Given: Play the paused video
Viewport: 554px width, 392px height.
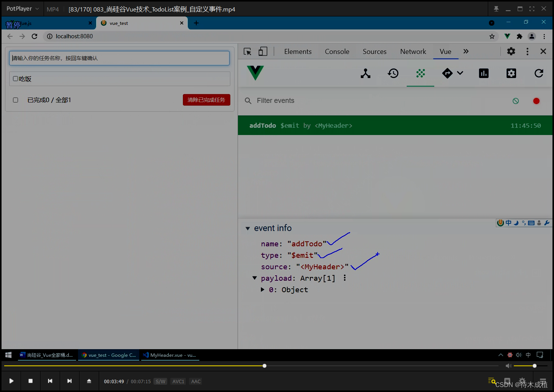Looking at the screenshot, I should point(11,381).
